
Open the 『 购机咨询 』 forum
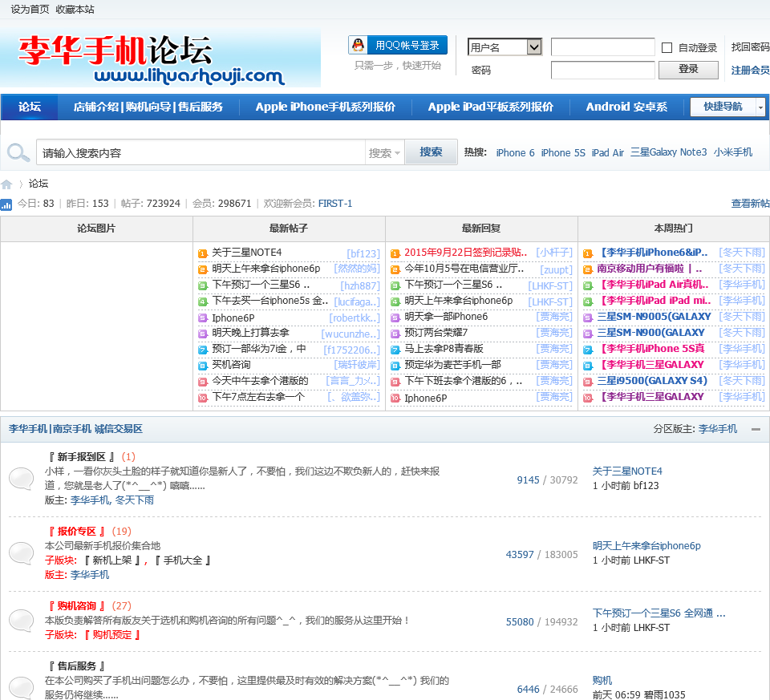click(x=76, y=606)
